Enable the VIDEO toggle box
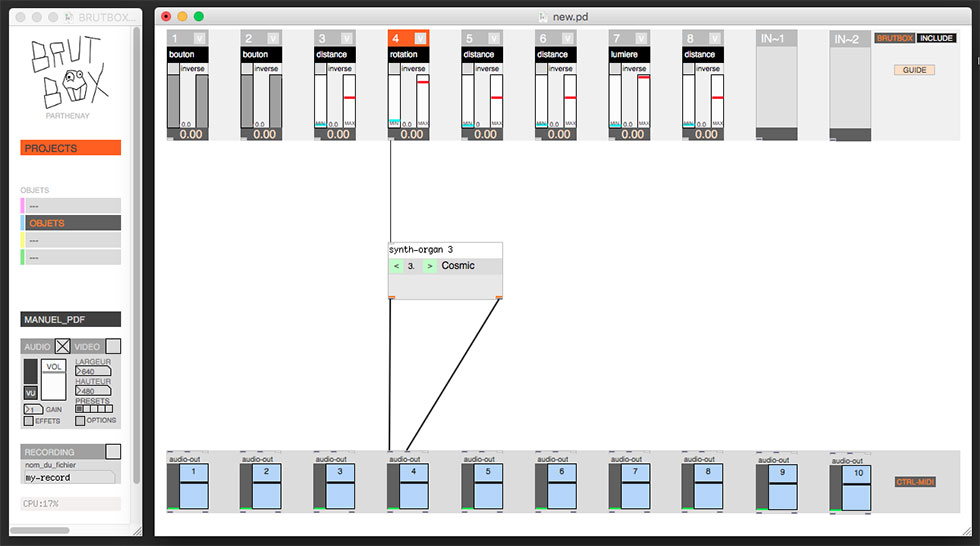The height and width of the screenshot is (546, 980). (x=113, y=346)
